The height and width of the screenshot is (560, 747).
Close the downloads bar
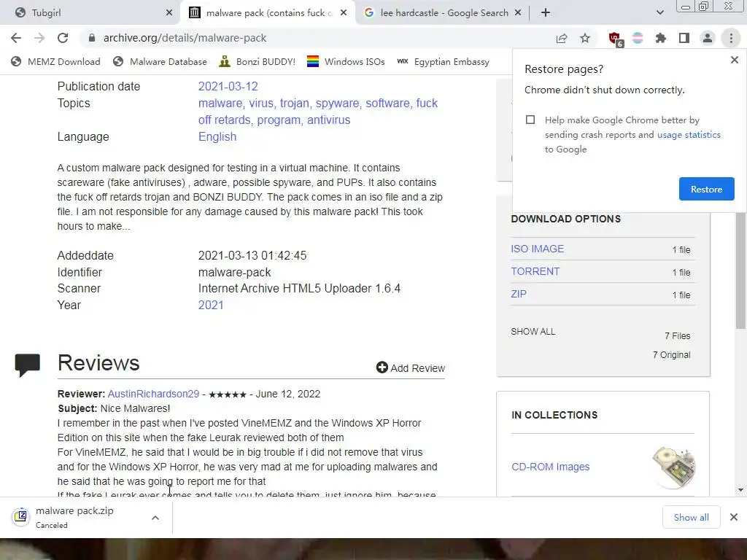tap(734, 517)
